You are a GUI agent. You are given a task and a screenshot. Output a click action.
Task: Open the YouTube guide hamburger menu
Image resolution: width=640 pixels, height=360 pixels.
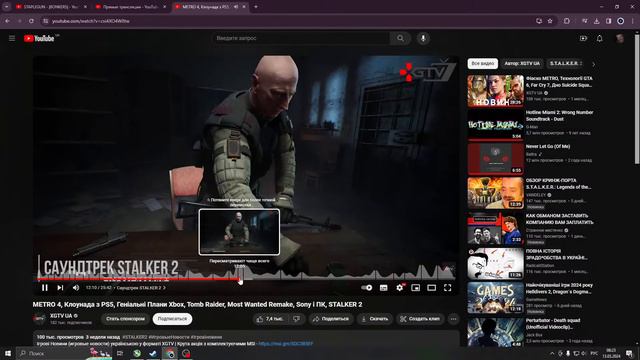pos(12,38)
